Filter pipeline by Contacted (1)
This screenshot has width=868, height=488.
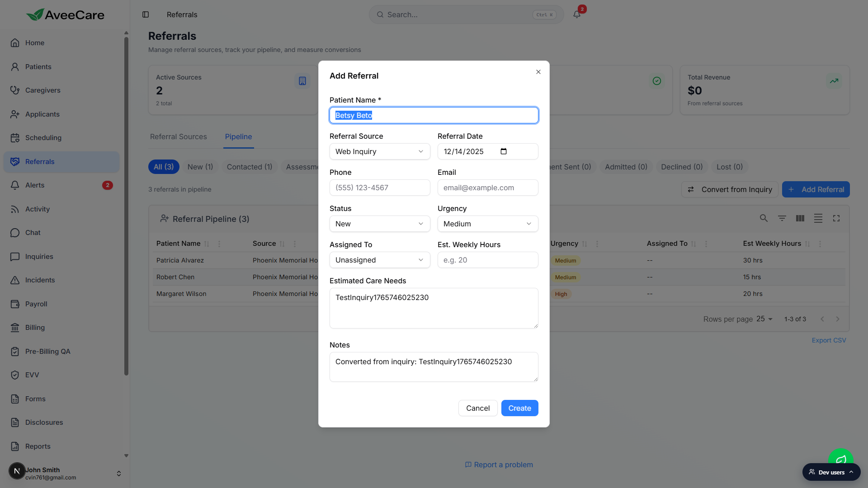click(x=250, y=167)
